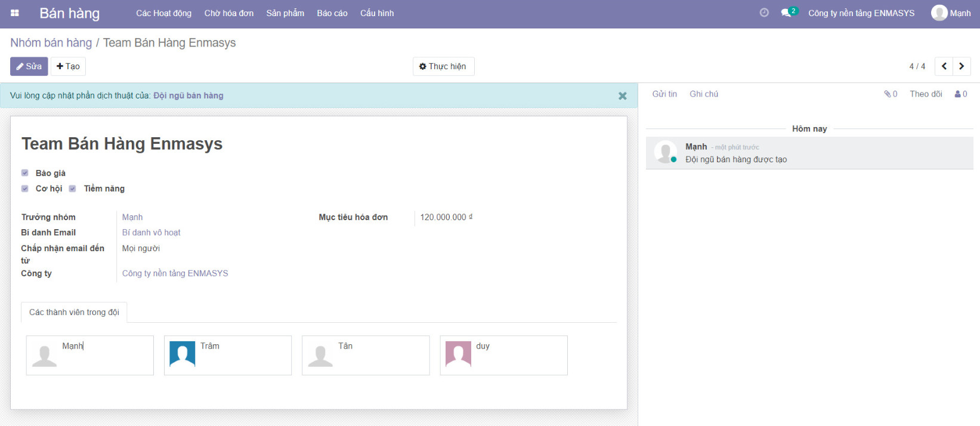Viewport: 980px width, 426px height.
Task: Toggle the Tiềm năng checkbox
Action: (72, 189)
